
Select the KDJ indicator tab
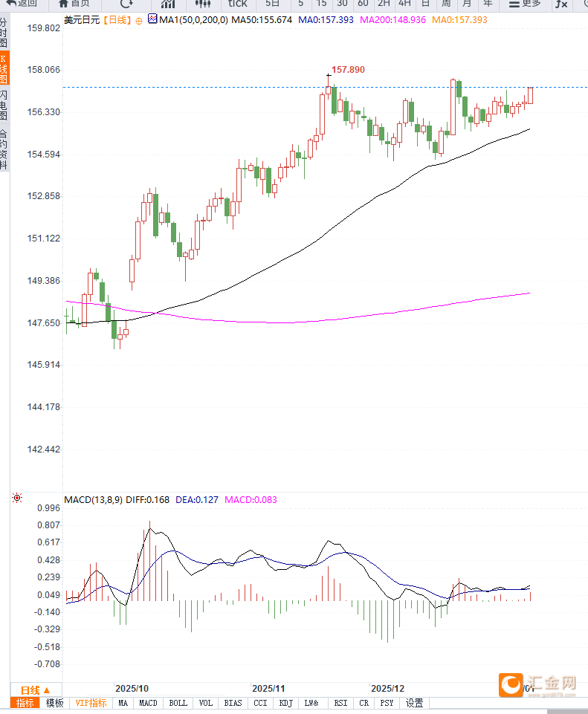285,703
